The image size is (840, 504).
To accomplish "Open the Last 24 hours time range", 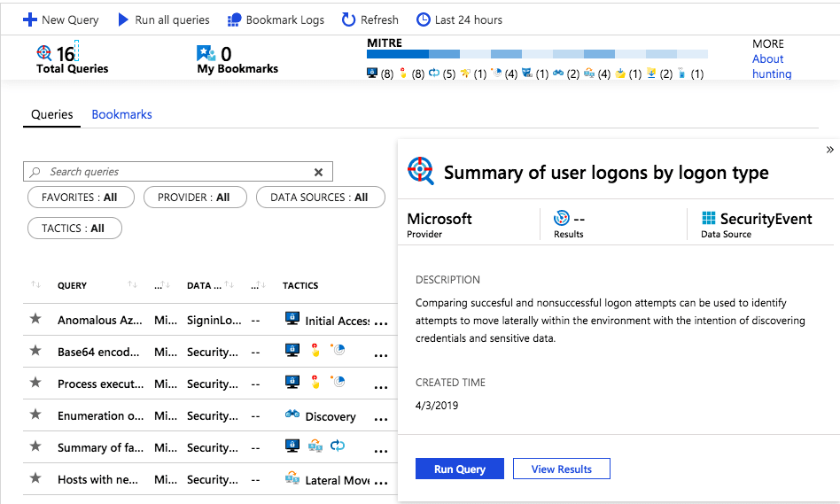I will pyautogui.click(x=460, y=19).
